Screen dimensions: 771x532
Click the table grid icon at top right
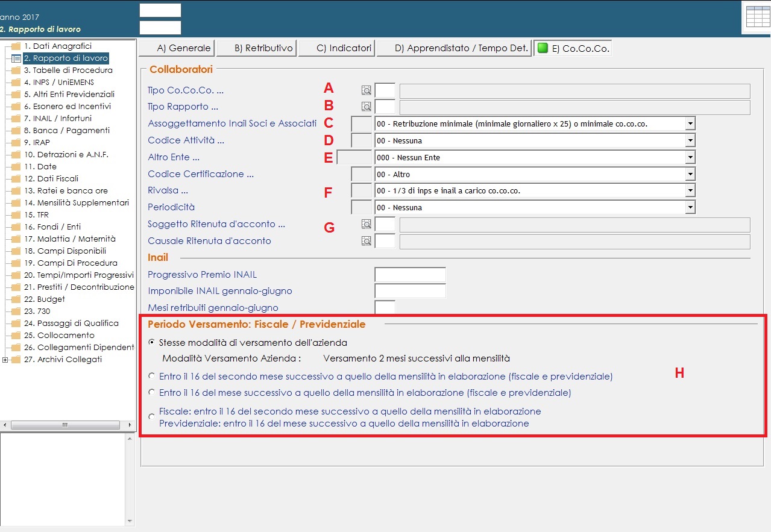tap(758, 17)
